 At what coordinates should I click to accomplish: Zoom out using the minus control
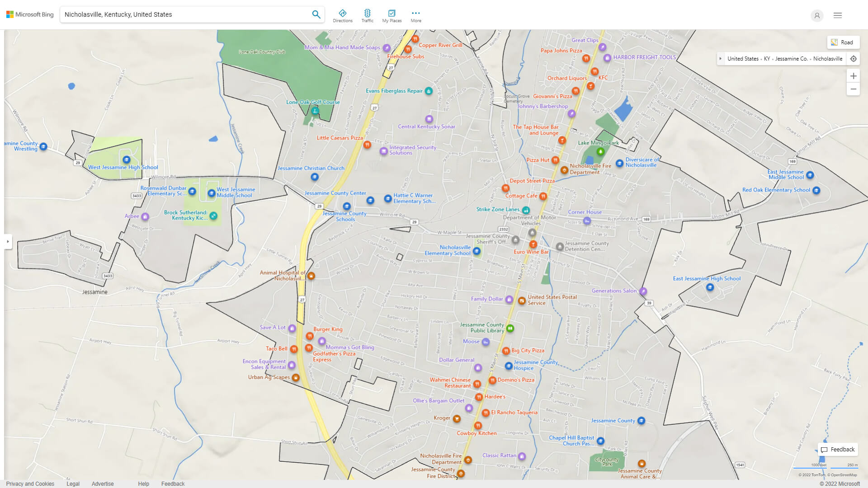[x=854, y=89]
